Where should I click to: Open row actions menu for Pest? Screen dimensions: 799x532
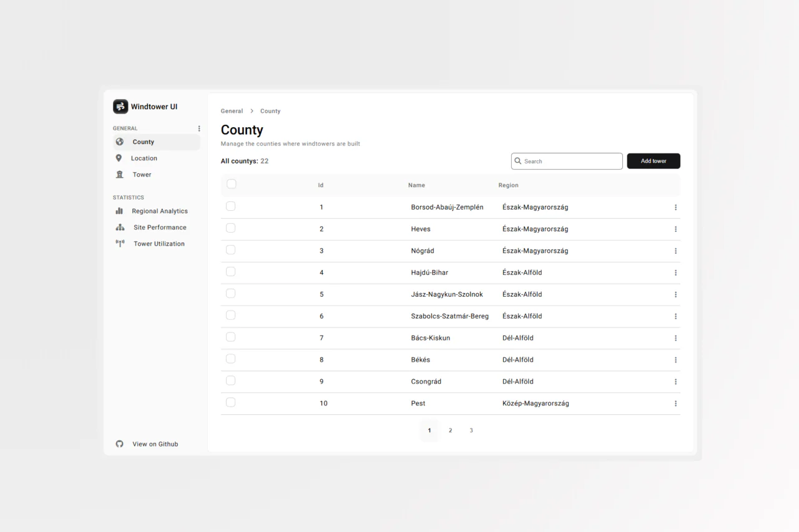675,404
